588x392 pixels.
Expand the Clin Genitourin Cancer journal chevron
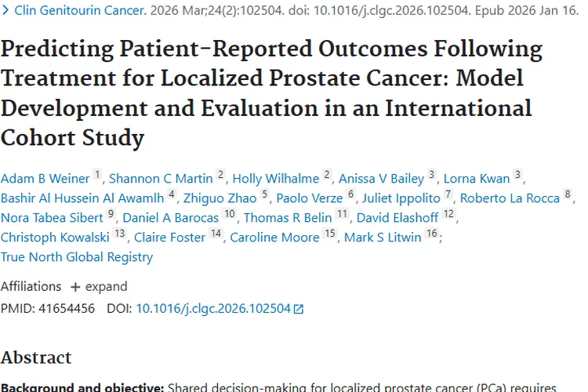5,11
